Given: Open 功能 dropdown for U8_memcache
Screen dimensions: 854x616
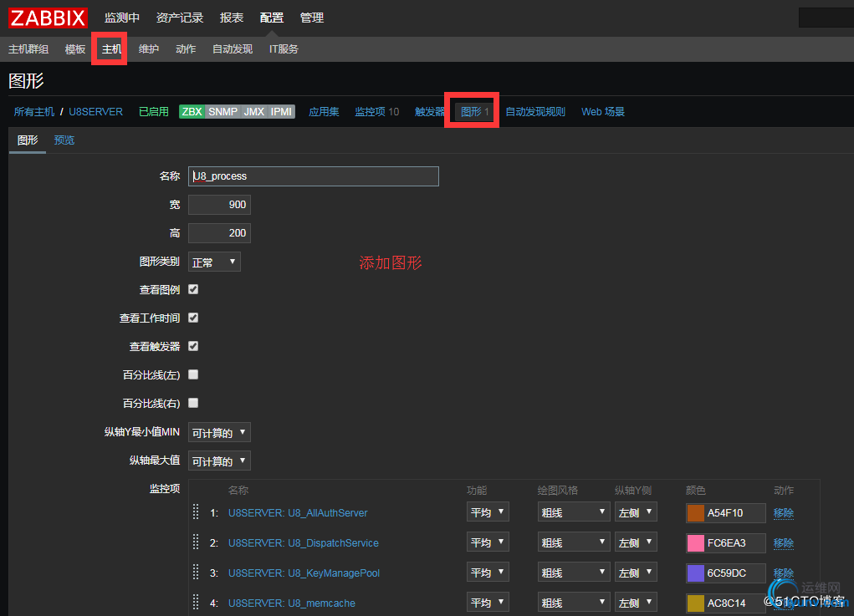Looking at the screenshot, I should [488, 602].
